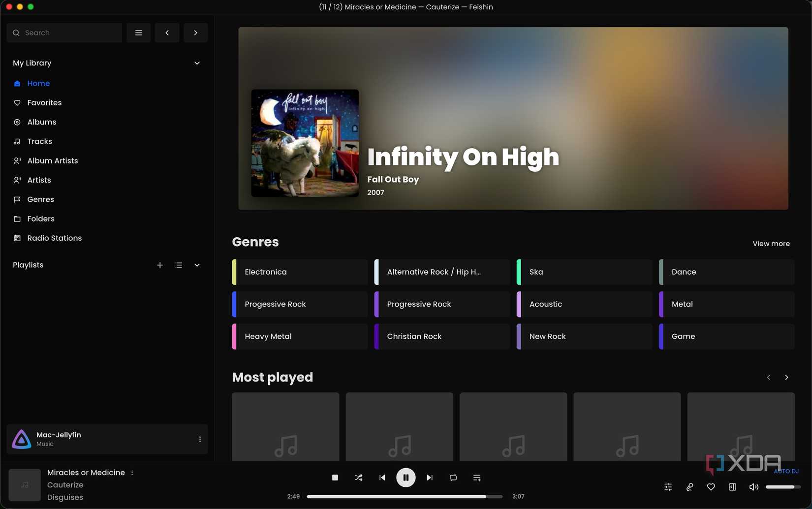
Task: Toggle repeat mode
Action: 453,477
